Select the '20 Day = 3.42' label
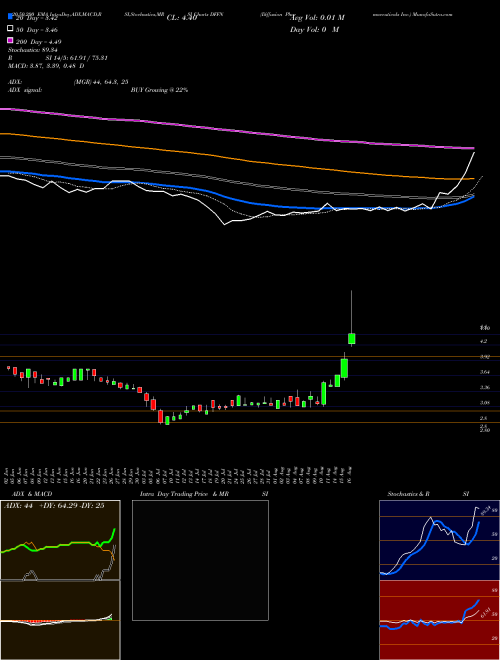 36,18
